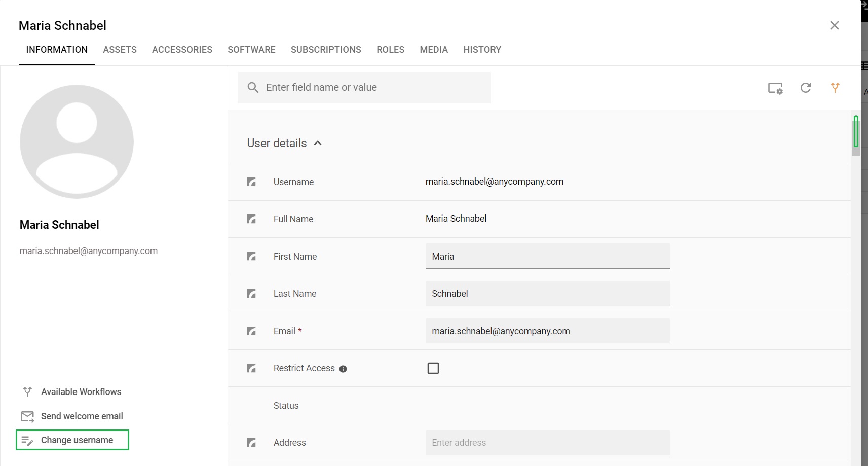This screenshot has width=868, height=466.
Task: Toggle the Restrict Access checkbox
Action: 433,368
